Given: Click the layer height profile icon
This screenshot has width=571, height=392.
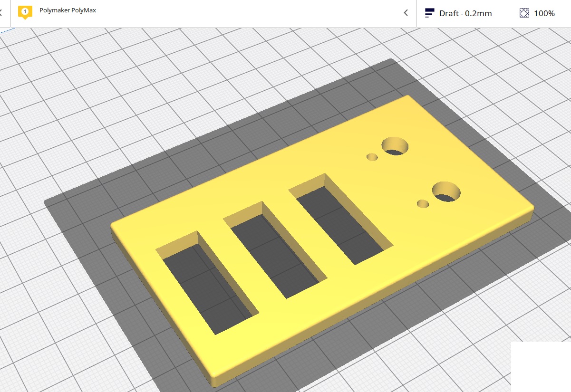Looking at the screenshot, I should (429, 13).
